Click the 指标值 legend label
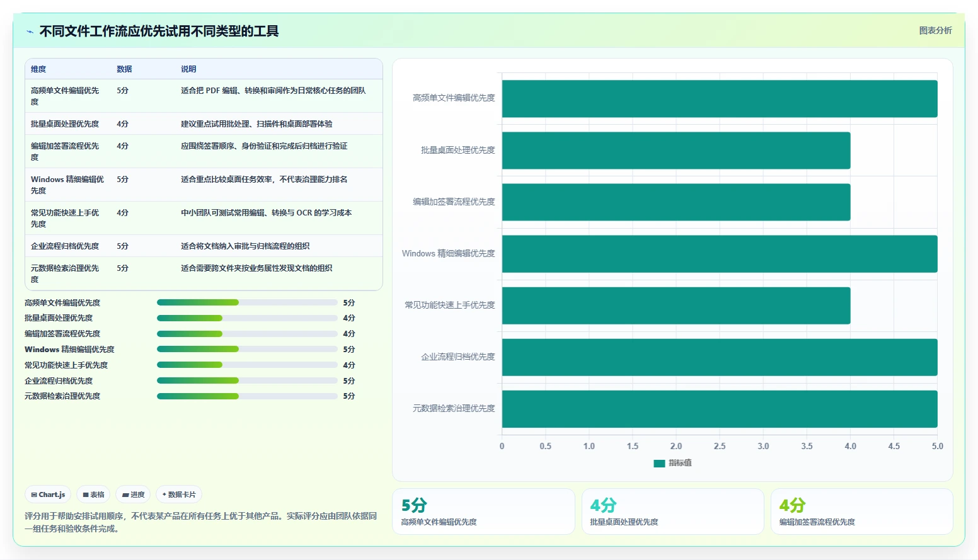Viewport: 978px width, 560px height. point(680,463)
